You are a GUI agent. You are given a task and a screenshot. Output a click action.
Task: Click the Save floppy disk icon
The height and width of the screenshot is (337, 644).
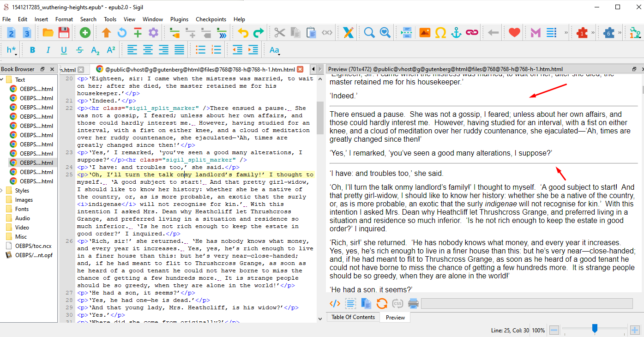(64, 33)
